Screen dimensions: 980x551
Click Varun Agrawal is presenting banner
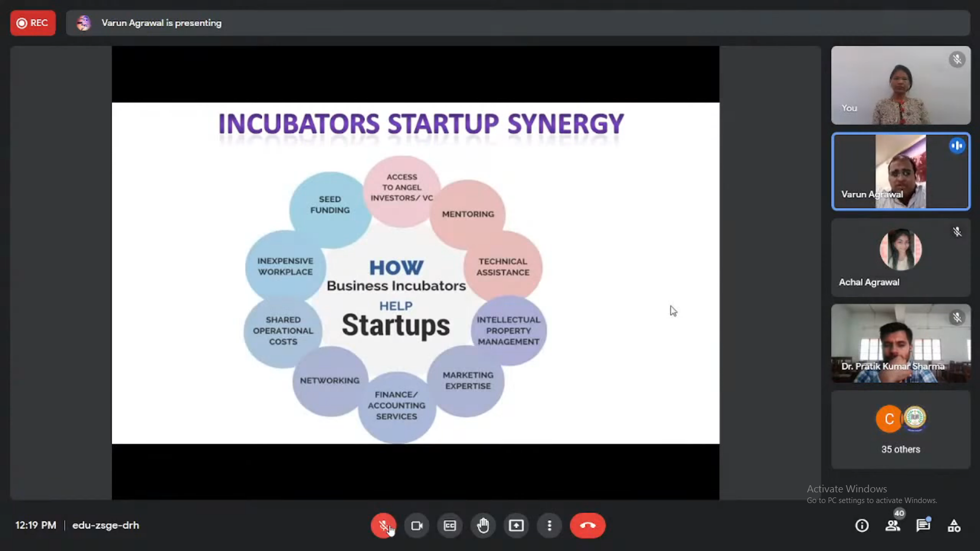point(161,23)
